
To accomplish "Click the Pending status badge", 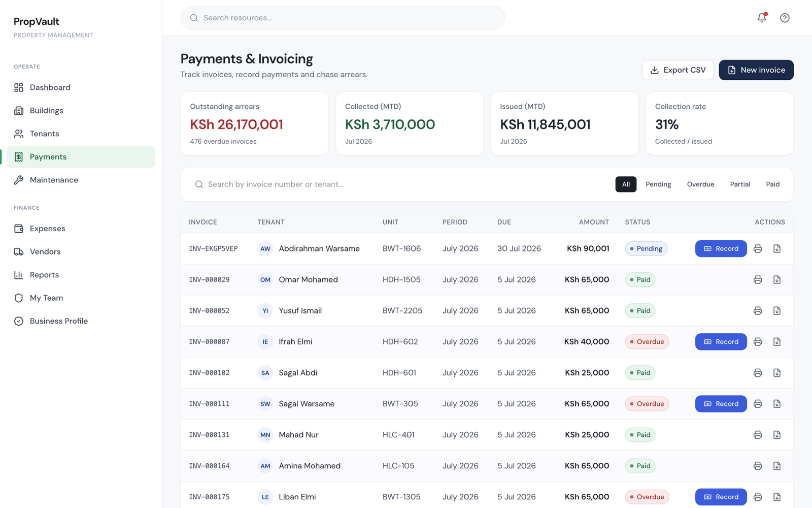I will point(646,248).
